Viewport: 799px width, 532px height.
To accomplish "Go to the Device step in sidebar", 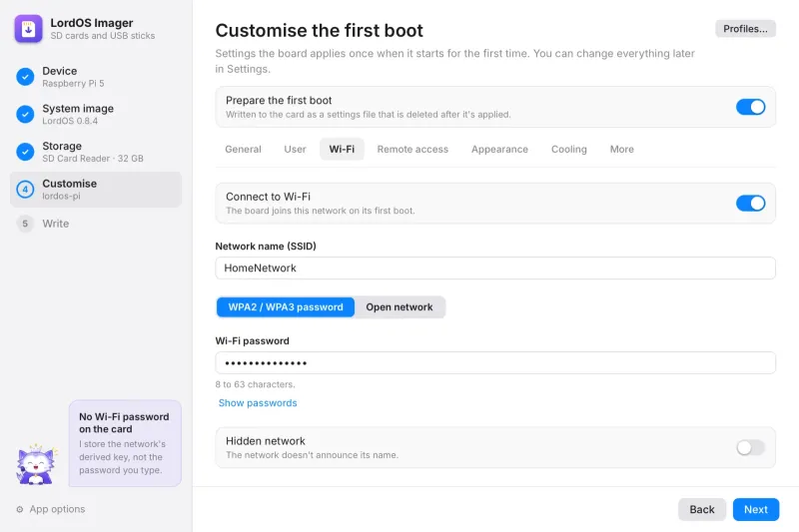I will 96,77.
